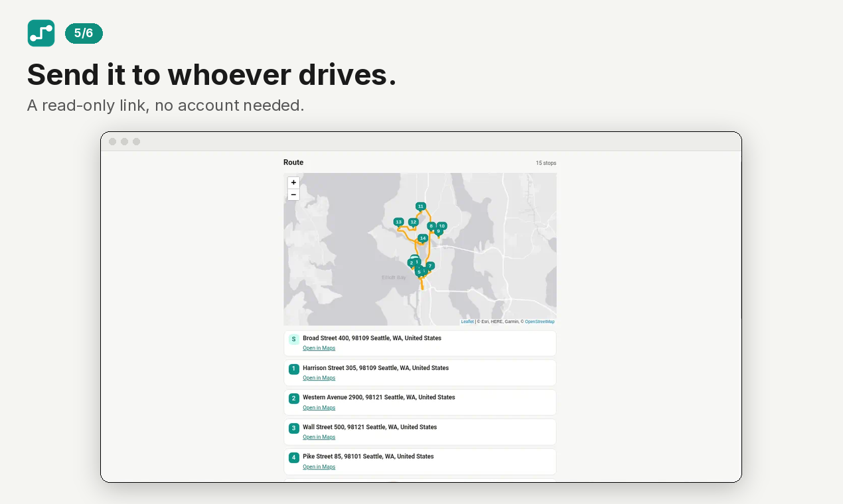Click the '15 stops' count label
The width and height of the screenshot is (843, 504).
546,163
